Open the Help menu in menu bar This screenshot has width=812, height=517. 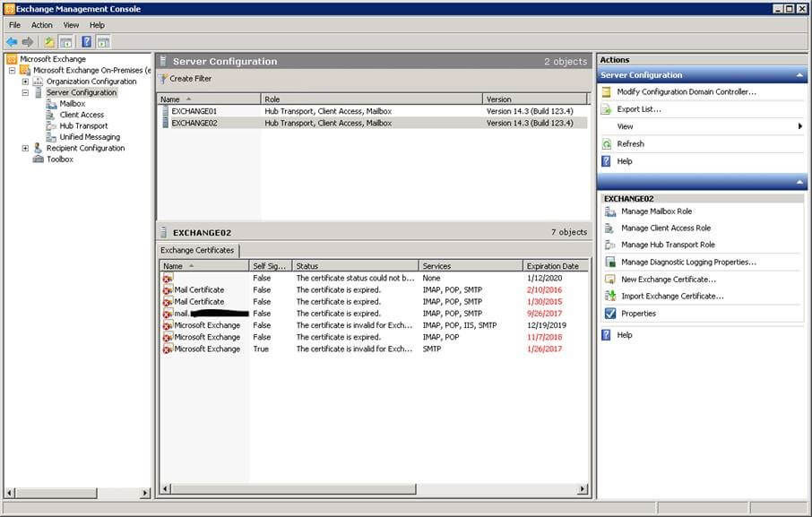coord(97,25)
